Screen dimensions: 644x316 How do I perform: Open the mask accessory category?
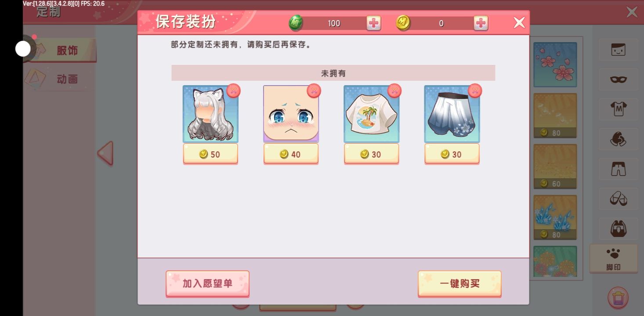[619, 79]
